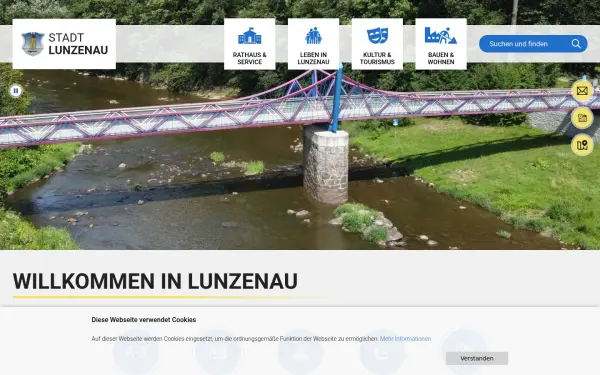Click the family people icon
The image size is (600, 375).
tap(313, 36)
